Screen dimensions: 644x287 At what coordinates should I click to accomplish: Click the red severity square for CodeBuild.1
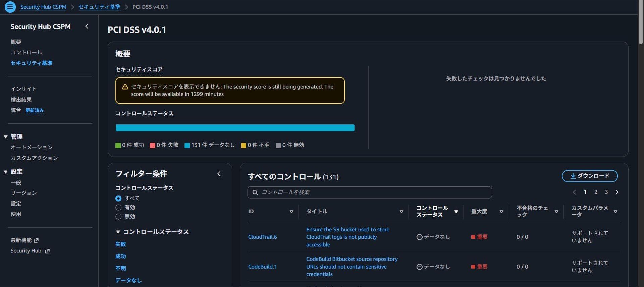coord(473,267)
